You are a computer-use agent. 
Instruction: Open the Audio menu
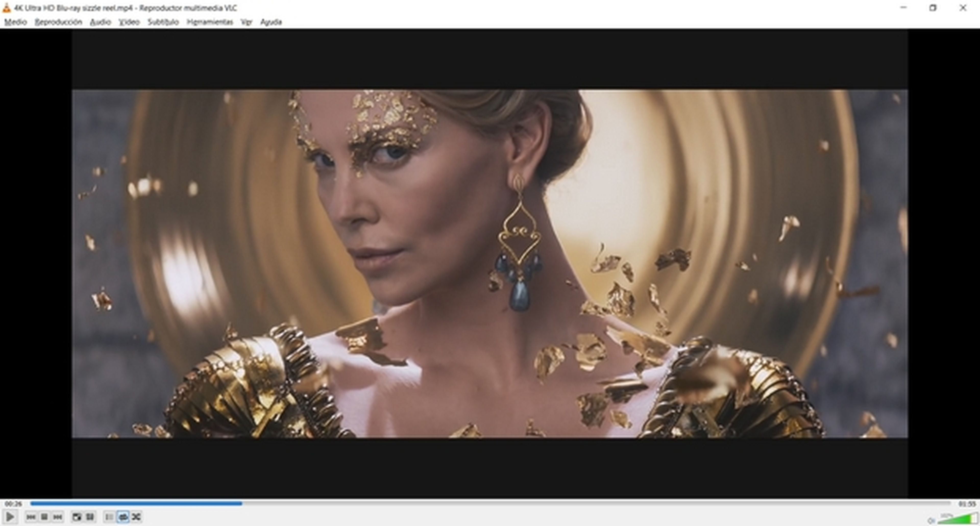tap(100, 22)
